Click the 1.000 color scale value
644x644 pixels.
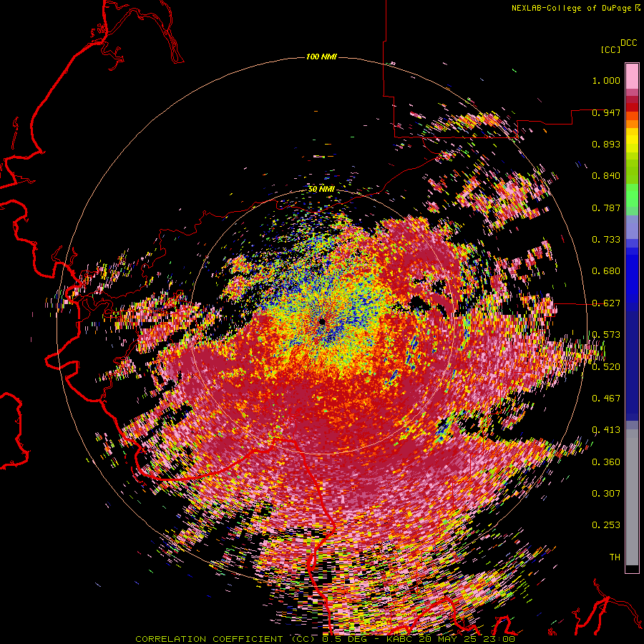pyautogui.click(x=606, y=80)
